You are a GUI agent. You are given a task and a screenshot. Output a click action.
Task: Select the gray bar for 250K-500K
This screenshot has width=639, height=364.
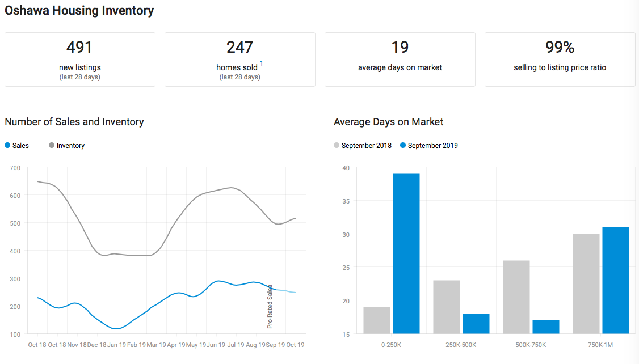[447, 307]
